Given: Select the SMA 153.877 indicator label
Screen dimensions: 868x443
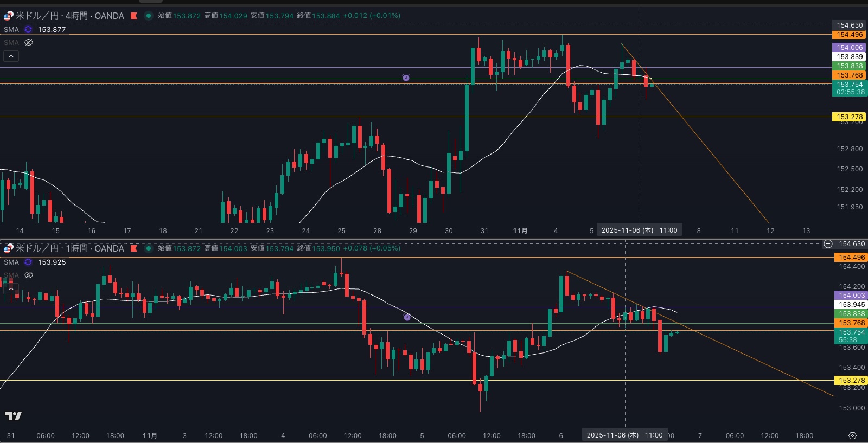Looking at the screenshot, I should coord(35,29).
